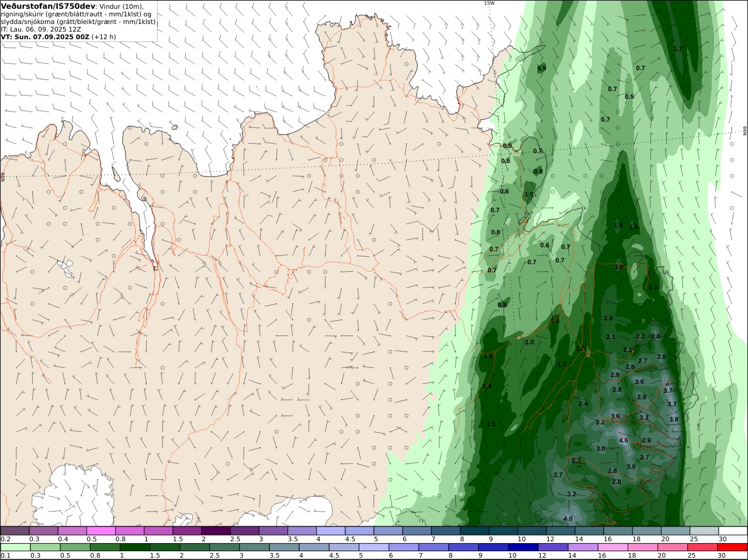748x560 pixels.
Task: Click the '4.5' label under the upper legend row
Action: 350,539
